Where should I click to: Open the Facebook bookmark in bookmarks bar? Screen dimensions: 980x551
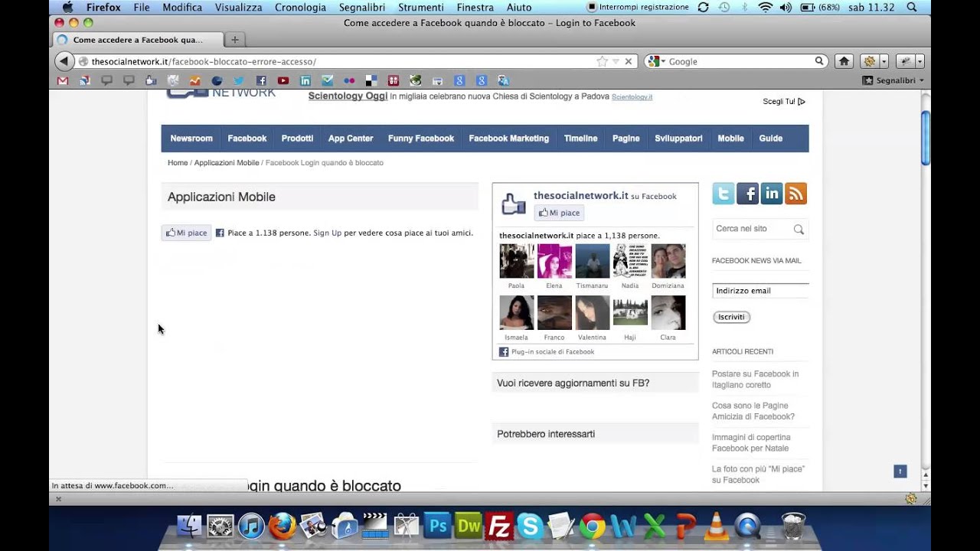261,80
